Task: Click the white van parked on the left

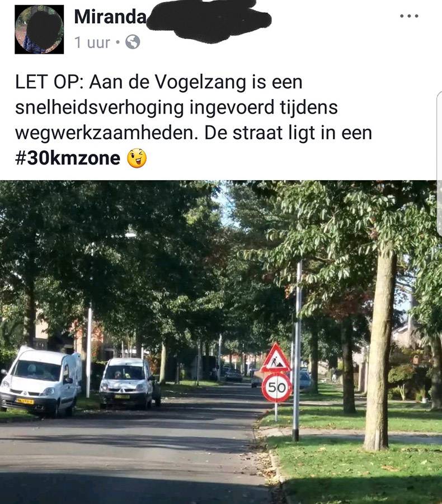Action: click(x=40, y=381)
